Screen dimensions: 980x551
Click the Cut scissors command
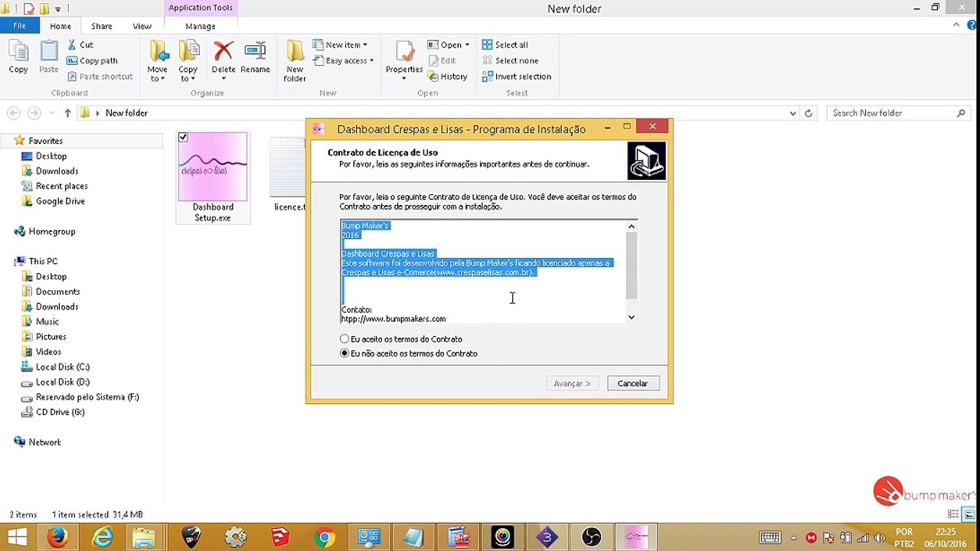80,45
